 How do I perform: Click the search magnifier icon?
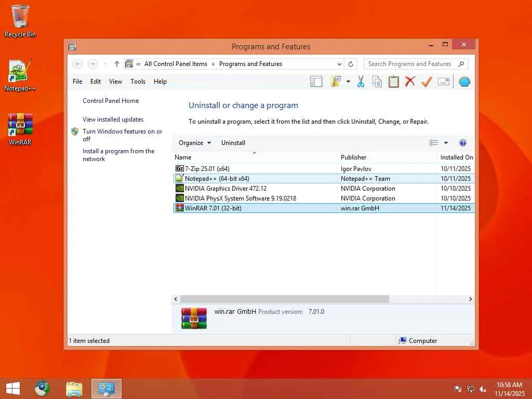point(461,64)
